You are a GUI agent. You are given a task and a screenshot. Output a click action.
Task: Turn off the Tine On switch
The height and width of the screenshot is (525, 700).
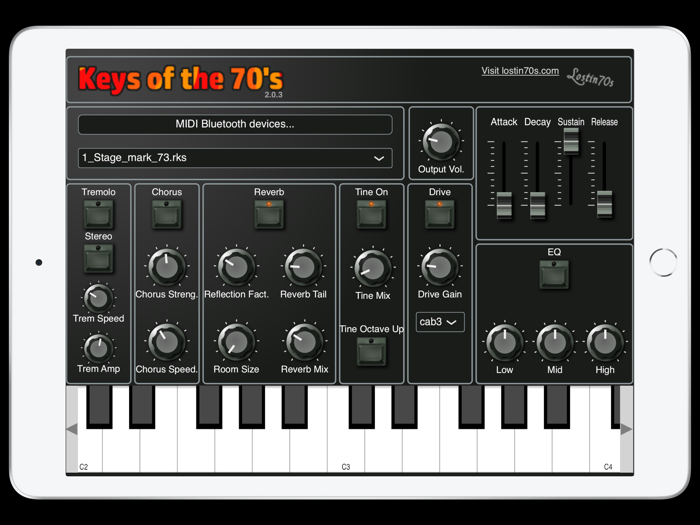point(371,214)
